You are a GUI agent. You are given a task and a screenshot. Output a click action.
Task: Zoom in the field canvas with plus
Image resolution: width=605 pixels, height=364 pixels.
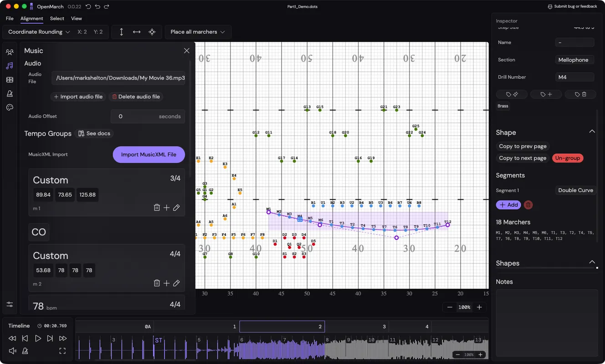tap(479, 307)
